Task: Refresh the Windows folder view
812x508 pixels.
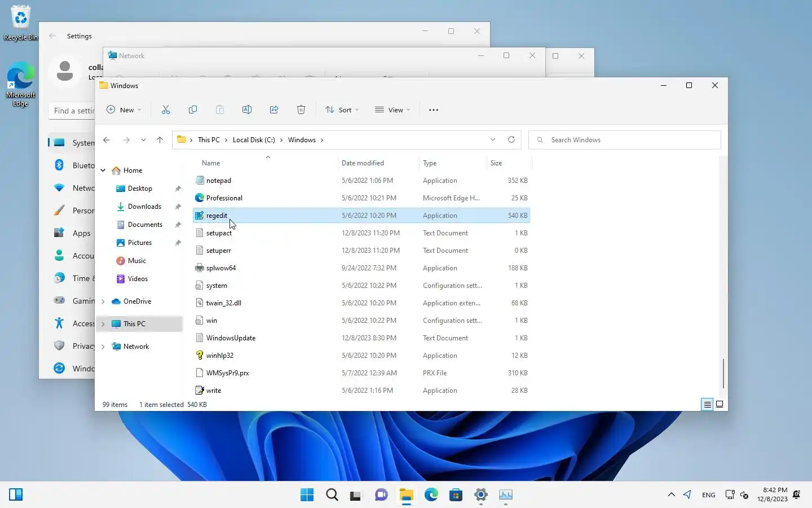Action: pos(511,139)
